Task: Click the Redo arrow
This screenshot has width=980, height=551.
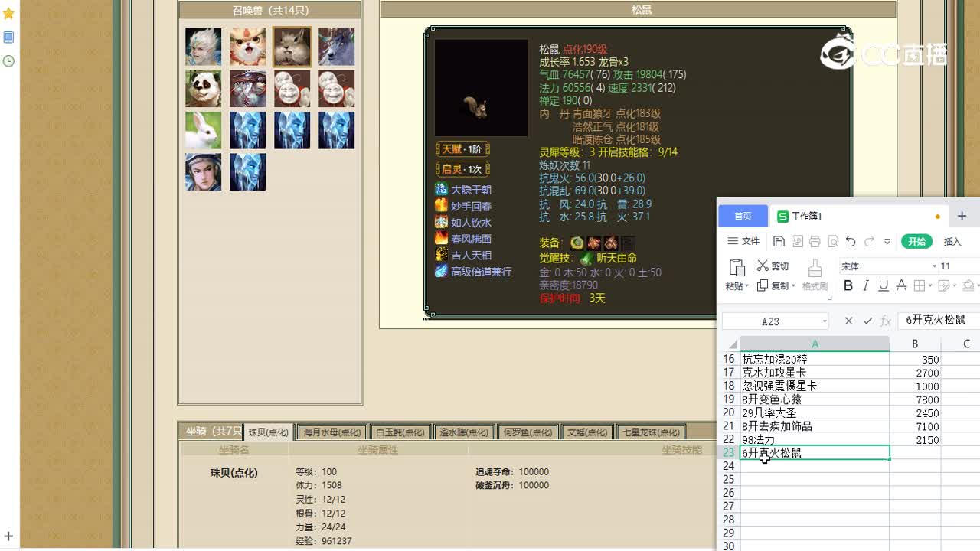Action: point(869,242)
